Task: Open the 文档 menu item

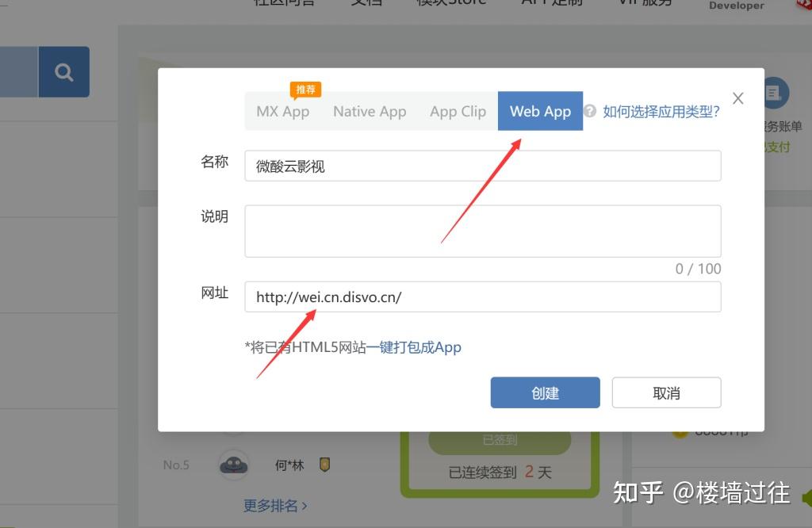Action: [x=366, y=2]
